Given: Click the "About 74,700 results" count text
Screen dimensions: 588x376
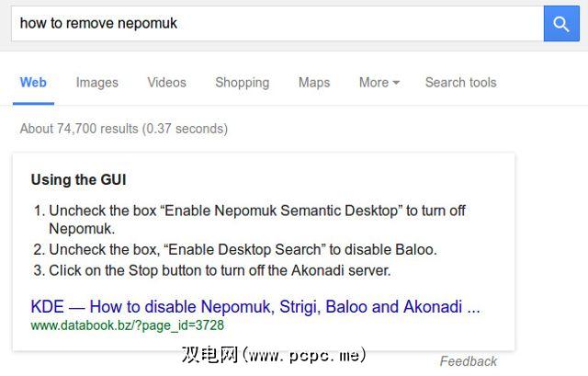Looking at the screenshot, I should pyautogui.click(x=123, y=129).
